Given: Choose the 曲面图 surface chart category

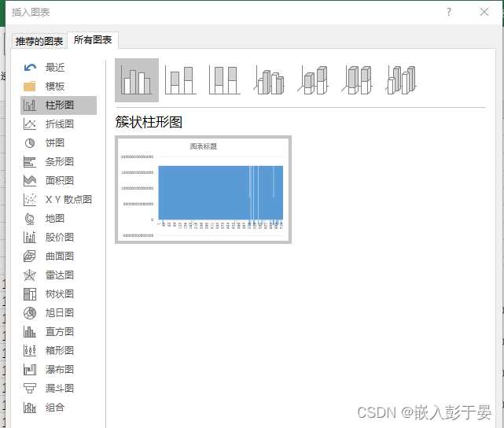Looking at the screenshot, I should pos(58,256).
